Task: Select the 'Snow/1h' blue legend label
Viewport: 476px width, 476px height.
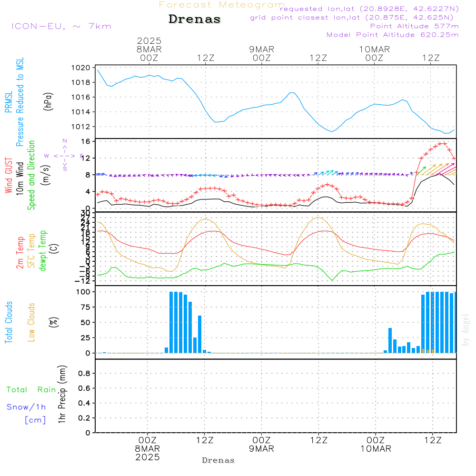Action: coord(26,407)
